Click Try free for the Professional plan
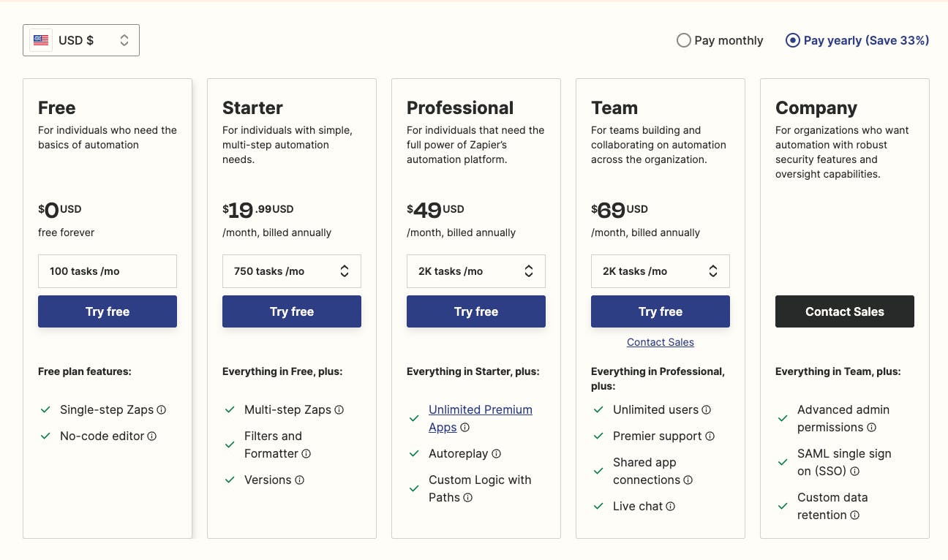The width and height of the screenshot is (948, 560). (x=476, y=311)
